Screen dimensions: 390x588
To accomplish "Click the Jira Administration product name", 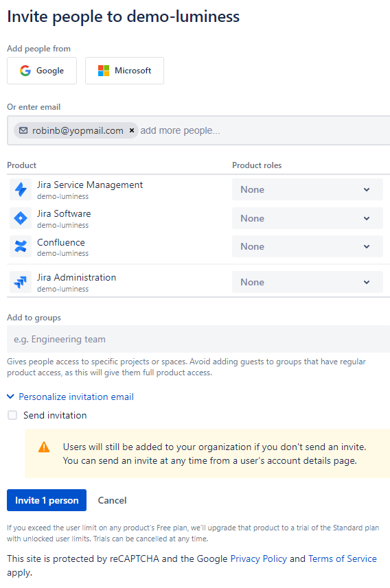I will click(77, 277).
